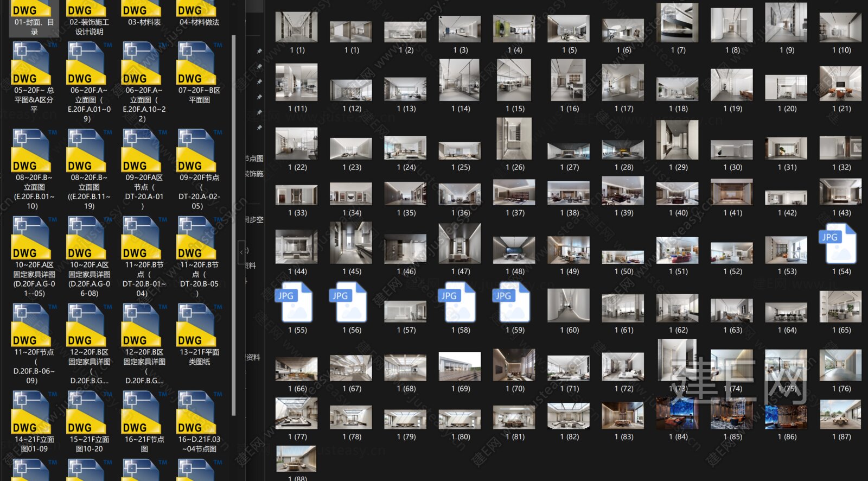Pick the render thumbnail 1 (14)
Viewport: 868px width, 481px height.
click(x=459, y=80)
